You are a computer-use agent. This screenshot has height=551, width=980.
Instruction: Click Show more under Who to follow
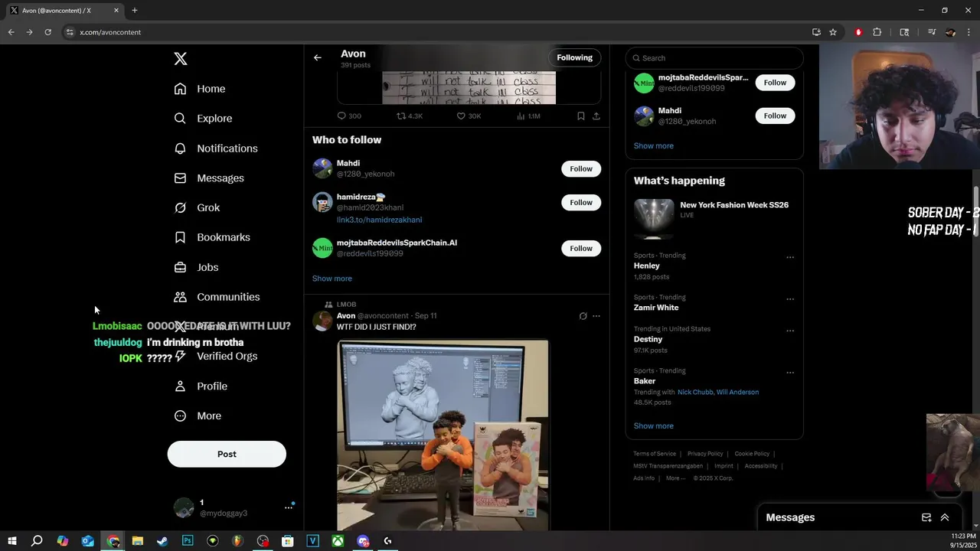pos(332,279)
